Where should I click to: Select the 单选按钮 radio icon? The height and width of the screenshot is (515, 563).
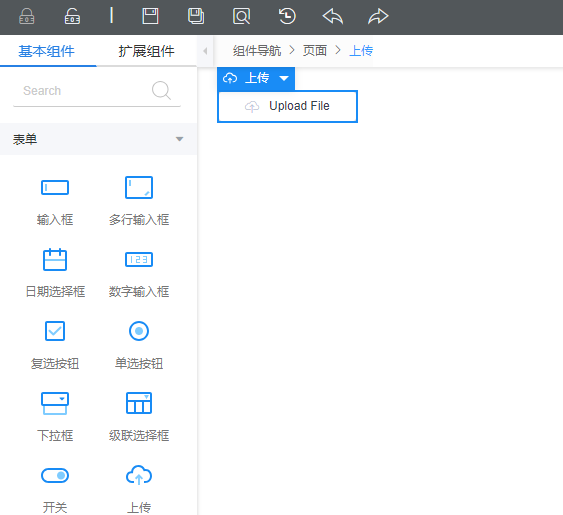[139, 331]
